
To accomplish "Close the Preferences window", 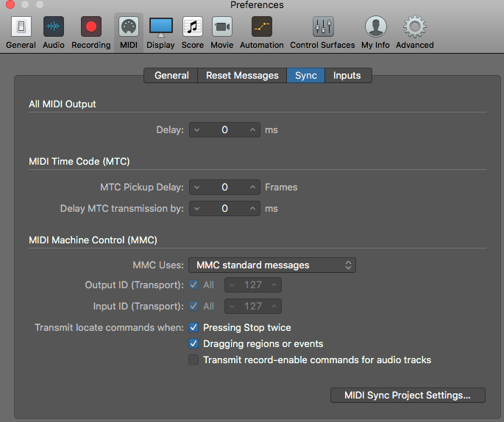I will (10, 4).
